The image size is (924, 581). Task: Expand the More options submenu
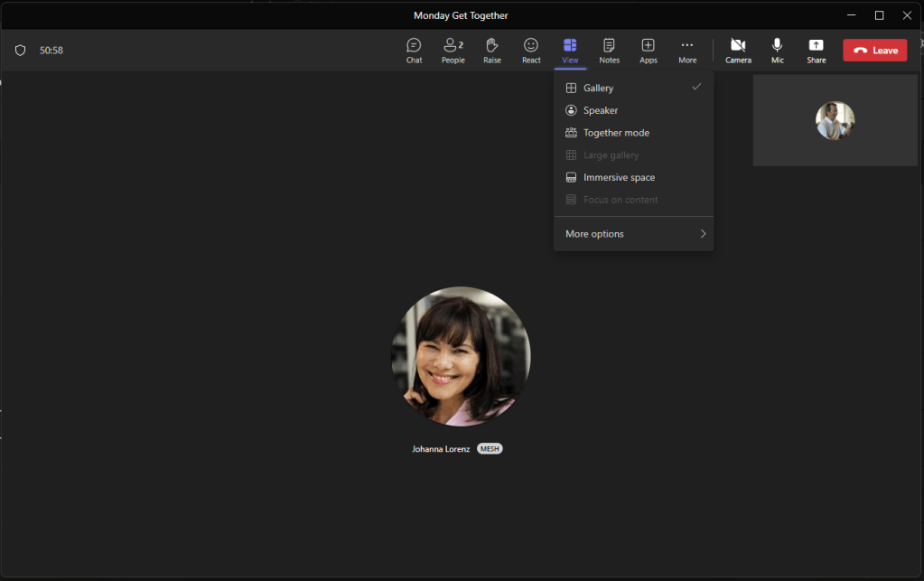pos(633,234)
